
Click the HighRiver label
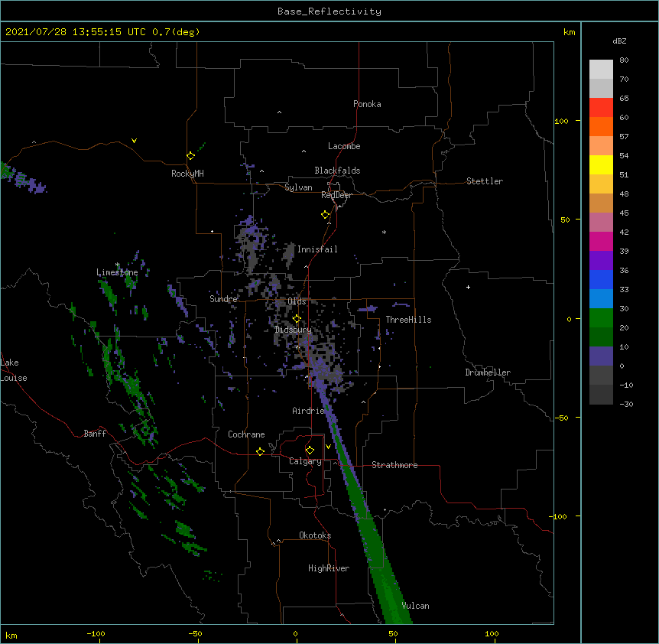329,568
